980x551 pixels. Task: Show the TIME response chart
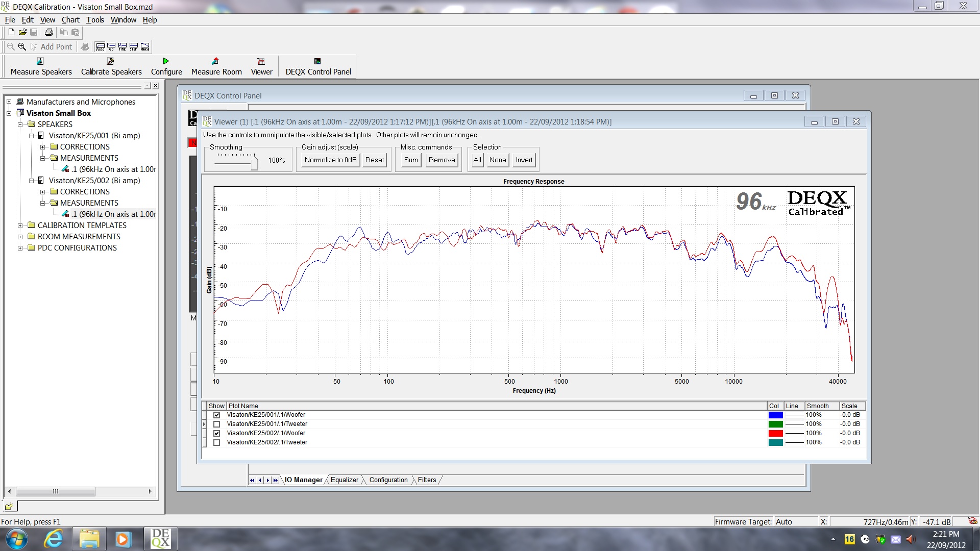(x=122, y=47)
